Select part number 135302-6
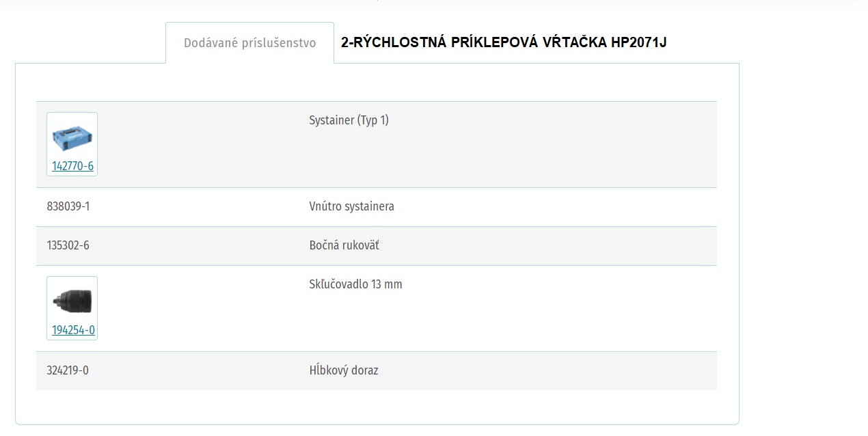This screenshot has height=436, width=868. pos(68,245)
